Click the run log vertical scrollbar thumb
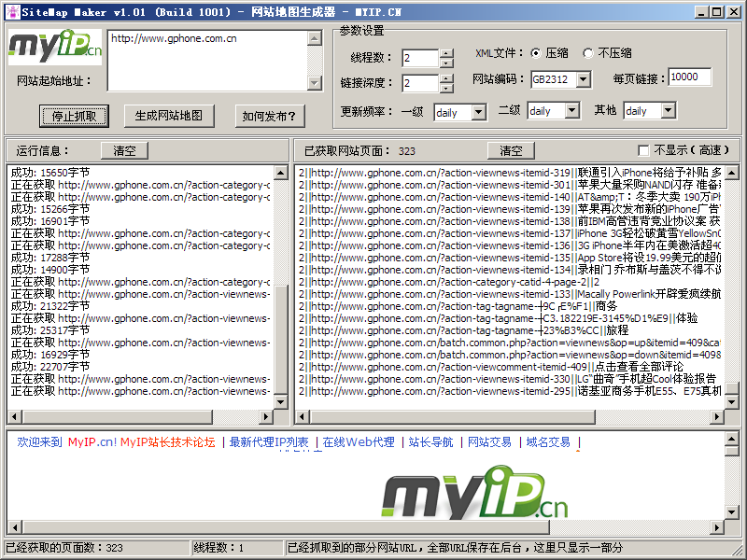Screen dimensions: 747x560 281,340
